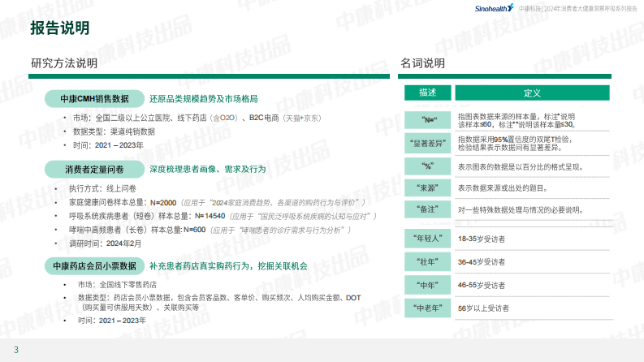The height and width of the screenshot is (362, 644).
Task: Click the "显著差异" cell
Action: 427,143
